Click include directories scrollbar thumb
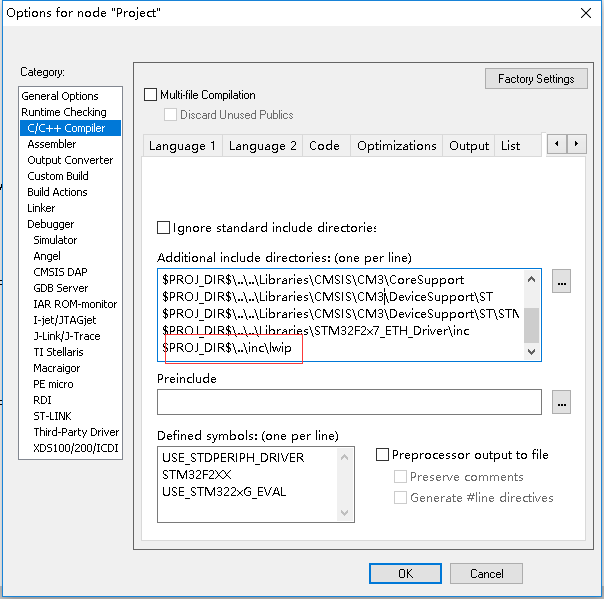Image resolution: width=604 pixels, height=599 pixels. 532,325
